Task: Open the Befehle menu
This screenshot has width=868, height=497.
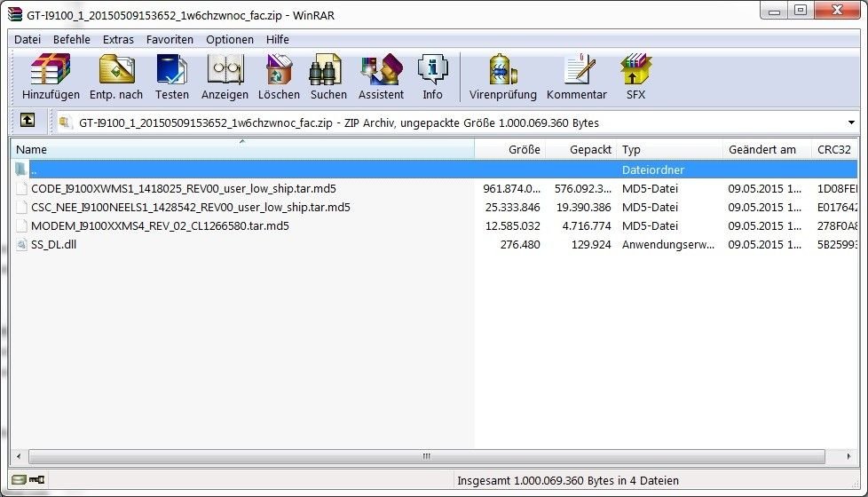Action: pos(71,39)
